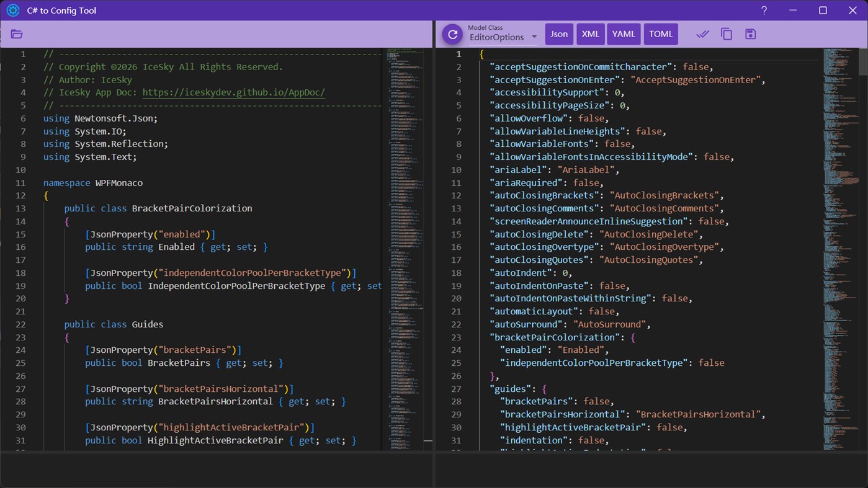Click the line "using System.Text;"
The width and height of the screenshot is (868, 488).
pos(90,157)
